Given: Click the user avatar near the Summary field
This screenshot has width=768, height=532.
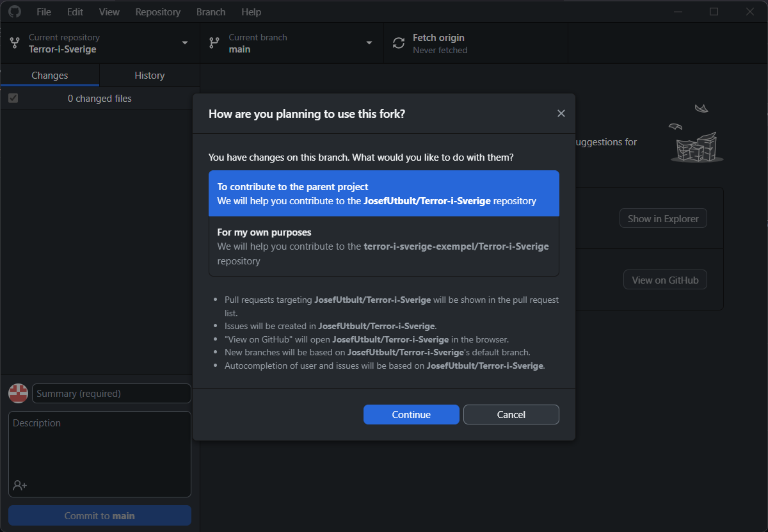Looking at the screenshot, I should click(x=18, y=393).
